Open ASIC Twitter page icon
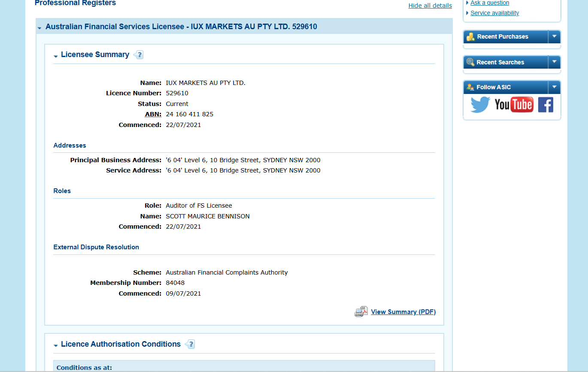 (480, 105)
